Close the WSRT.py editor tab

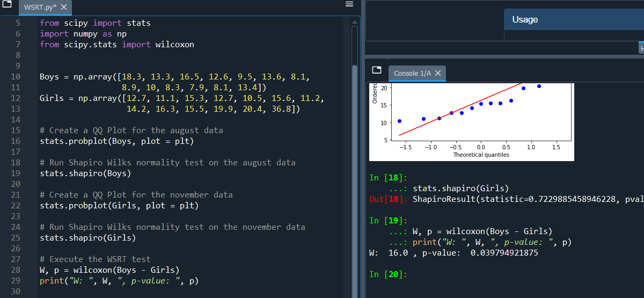[63, 8]
